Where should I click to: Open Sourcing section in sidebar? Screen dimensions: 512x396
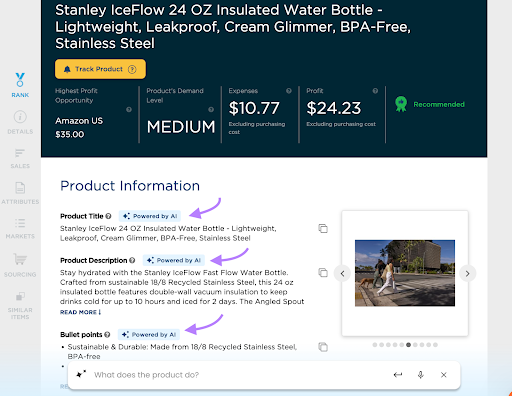click(x=20, y=265)
